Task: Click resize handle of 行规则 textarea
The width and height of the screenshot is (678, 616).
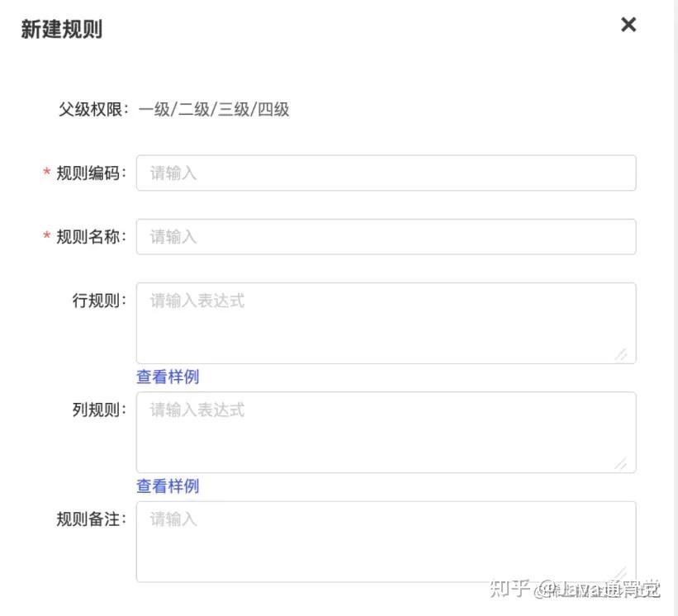Action: click(621, 354)
